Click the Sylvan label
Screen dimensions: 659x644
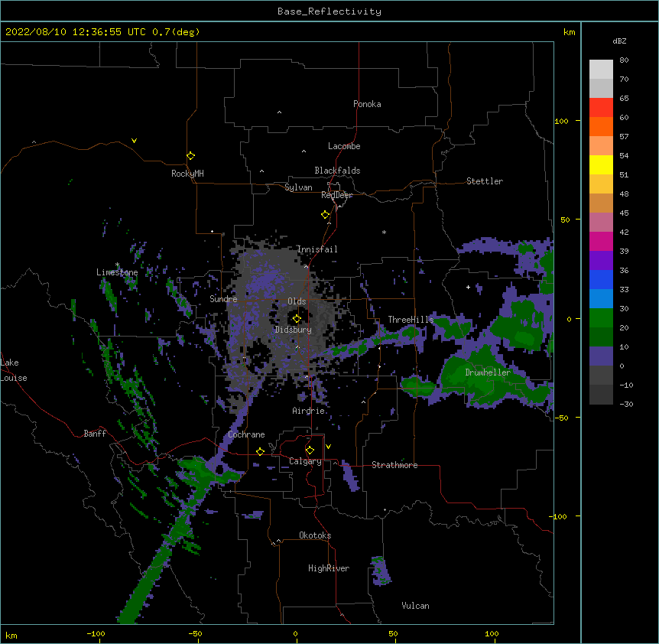[298, 187]
